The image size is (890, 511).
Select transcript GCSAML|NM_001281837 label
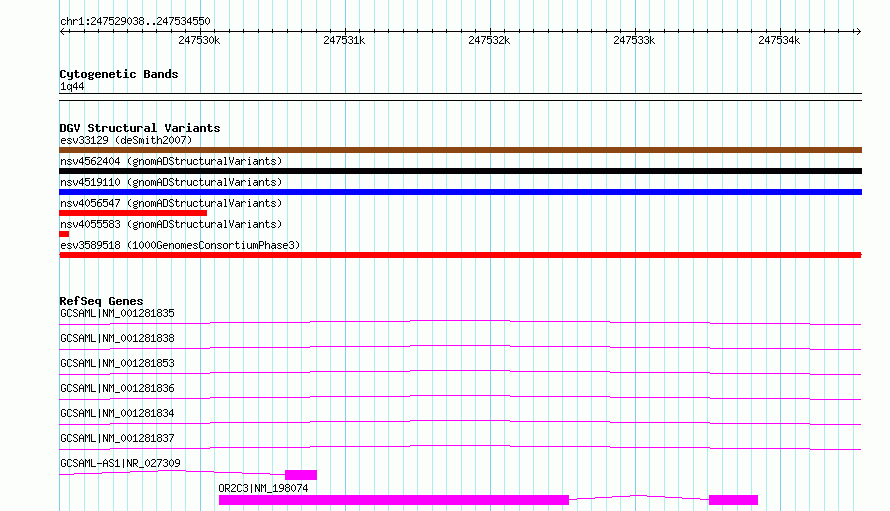(x=117, y=438)
